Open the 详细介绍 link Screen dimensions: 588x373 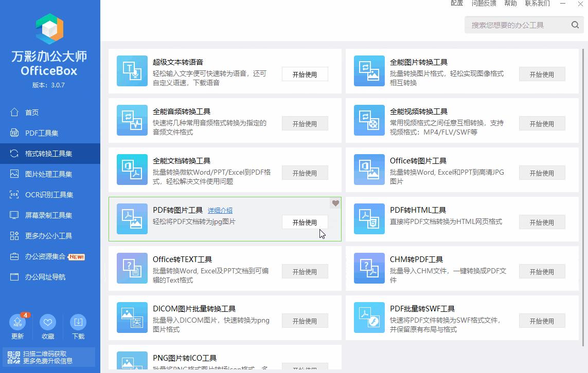220,210
